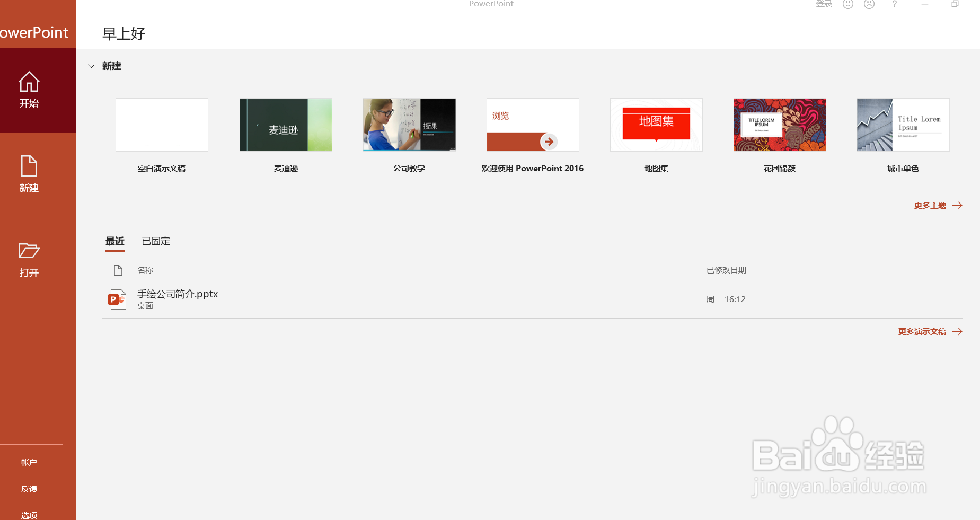Select the 麦迪逊 template thumbnail

click(x=286, y=125)
